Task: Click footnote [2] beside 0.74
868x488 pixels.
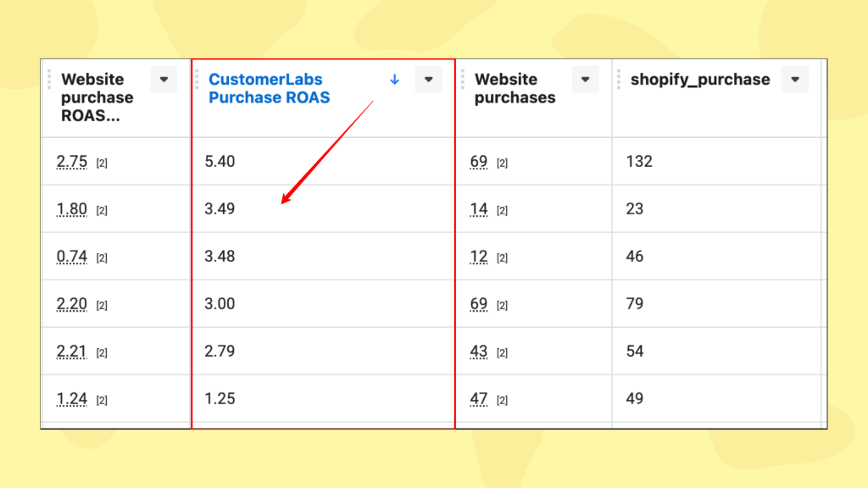Action: click(102, 258)
